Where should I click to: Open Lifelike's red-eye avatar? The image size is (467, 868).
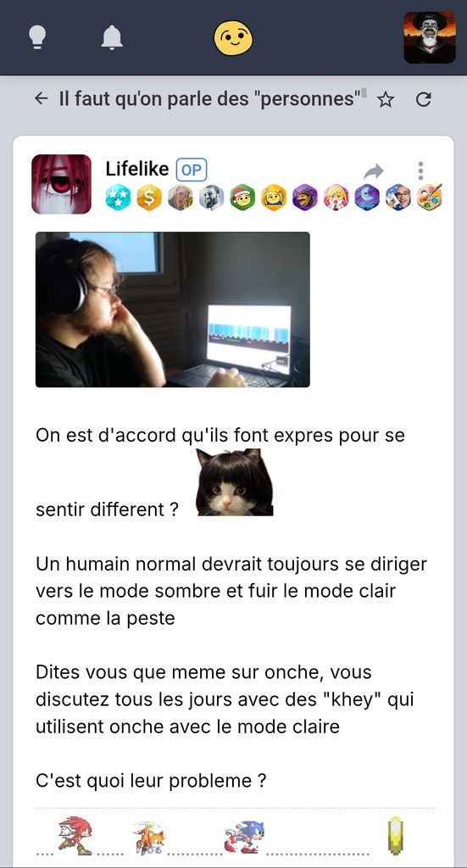pos(61,184)
